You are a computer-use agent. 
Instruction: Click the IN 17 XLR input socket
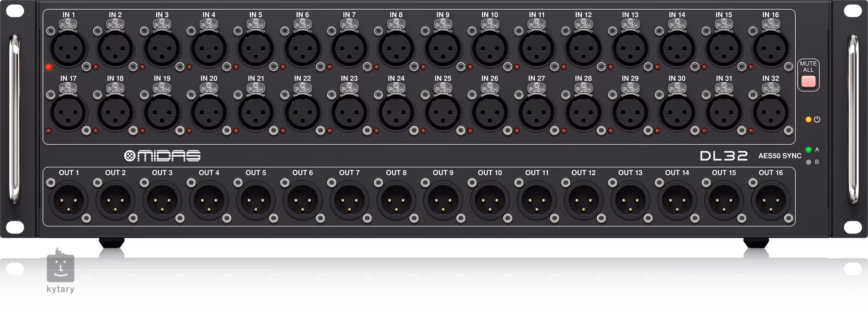pyautogui.click(x=69, y=112)
